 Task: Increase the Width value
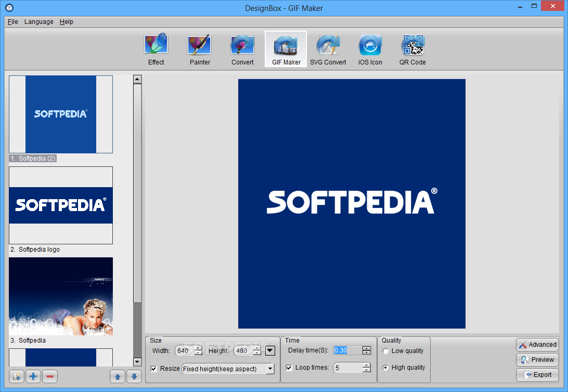(x=198, y=348)
